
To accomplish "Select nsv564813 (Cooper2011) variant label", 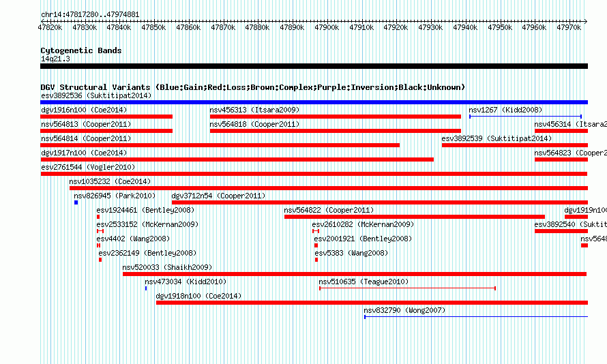I will click(86, 124).
